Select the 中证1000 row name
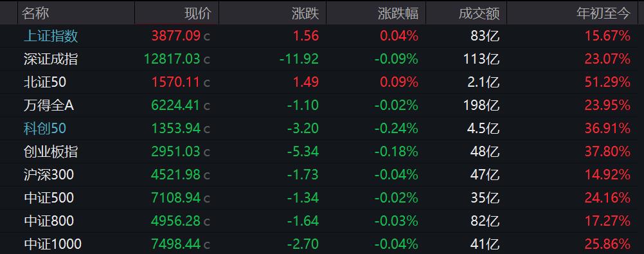The height and width of the screenshot is (254, 644). (52, 244)
